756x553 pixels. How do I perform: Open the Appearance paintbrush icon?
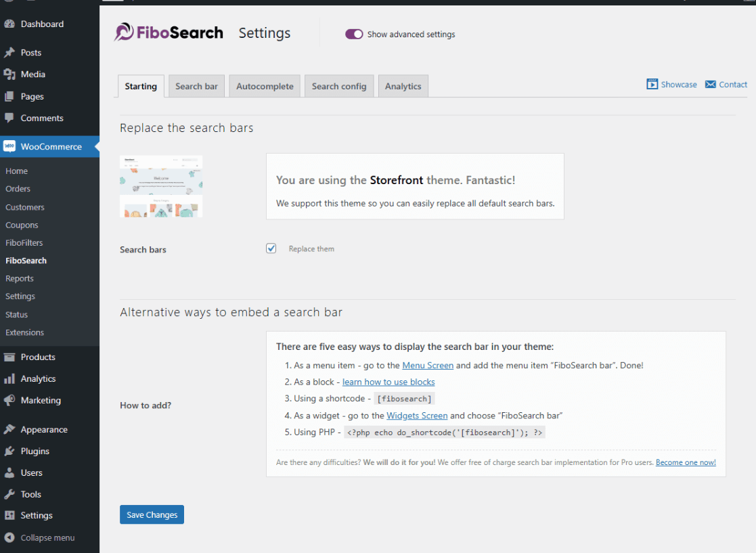click(10, 429)
